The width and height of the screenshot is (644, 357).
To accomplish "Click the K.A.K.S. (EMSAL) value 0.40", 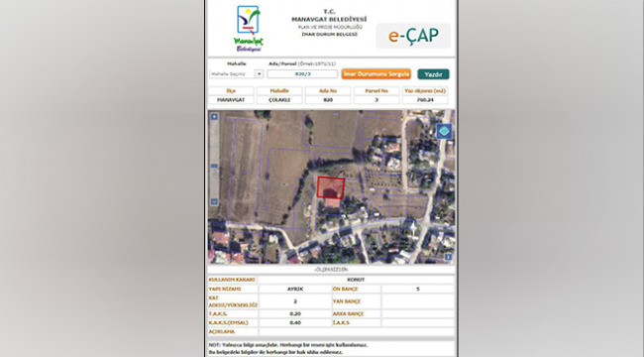I will tap(295, 323).
